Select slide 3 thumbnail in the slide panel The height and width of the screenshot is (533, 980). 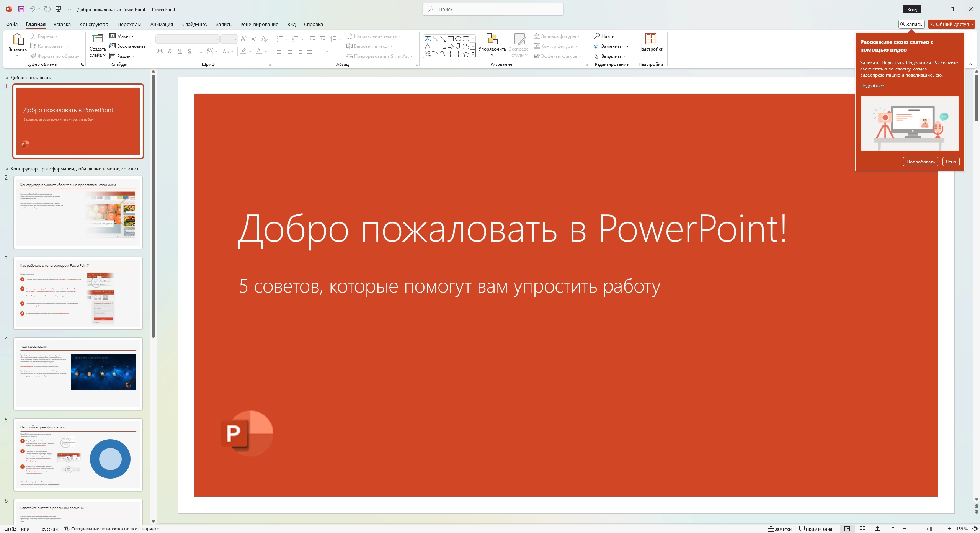[78, 293]
